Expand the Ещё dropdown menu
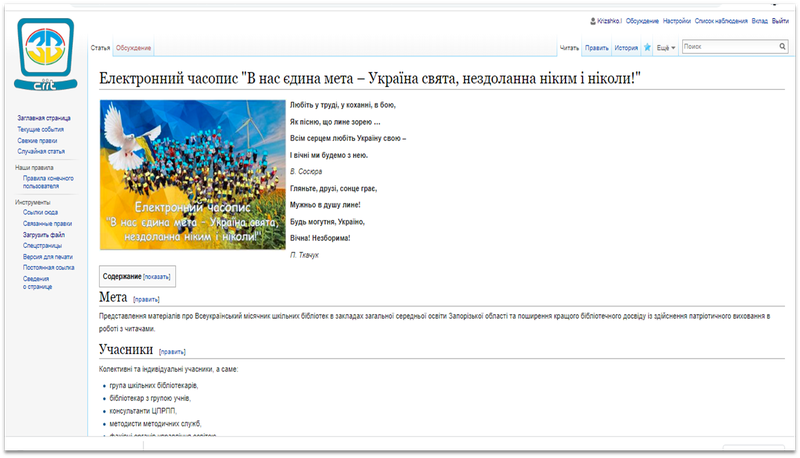Viewport: 800px width, 458px height. [x=667, y=47]
